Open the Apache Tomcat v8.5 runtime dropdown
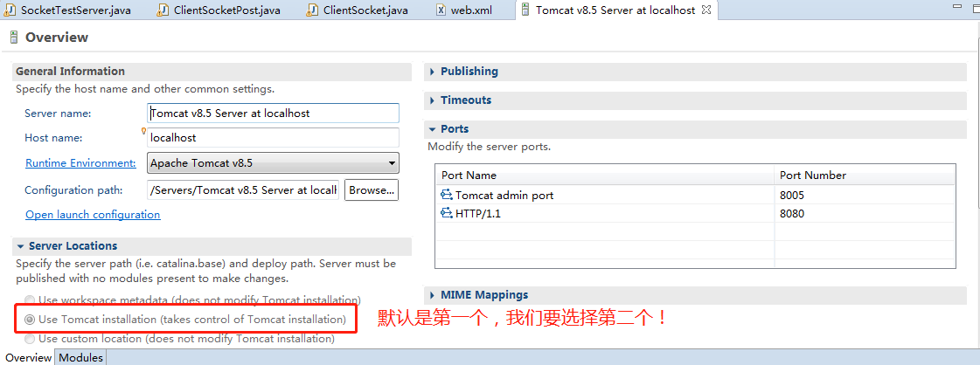This screenshot has height=365, width=980. tap(273, 163)
